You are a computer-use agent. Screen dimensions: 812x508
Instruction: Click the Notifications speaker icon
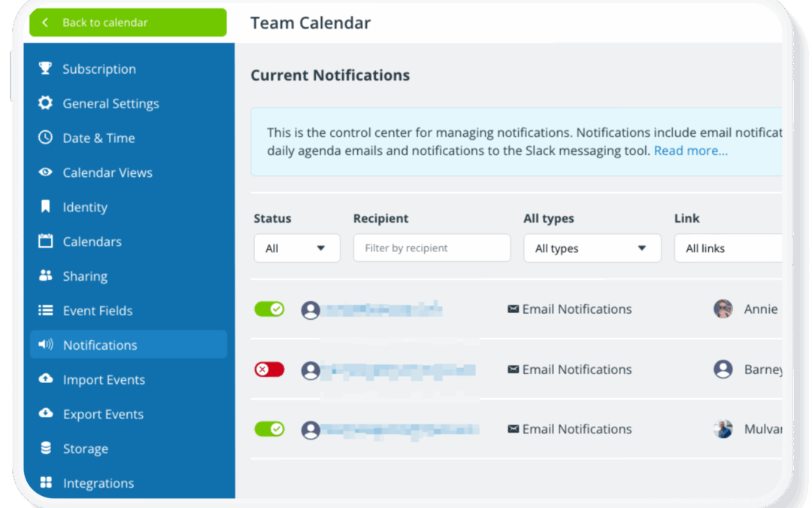pyautogui.click(x=44, y=345)
